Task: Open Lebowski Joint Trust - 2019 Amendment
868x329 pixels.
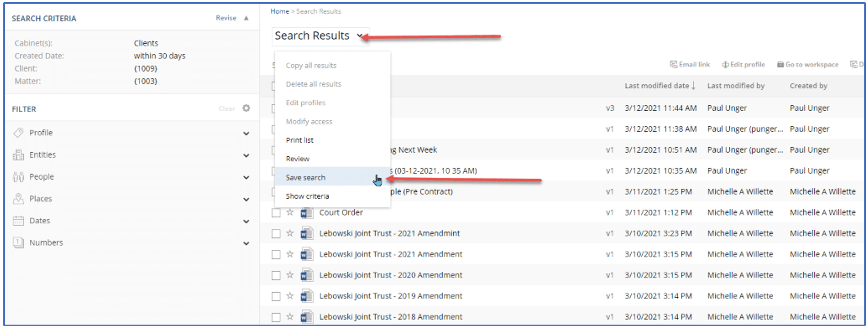Action: point(391,296)
